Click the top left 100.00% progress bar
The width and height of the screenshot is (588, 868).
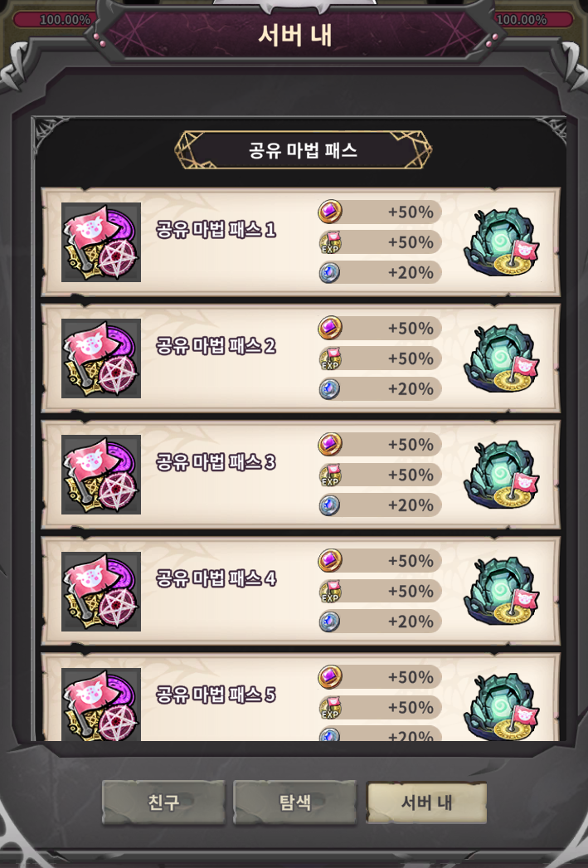coord(53,20)
